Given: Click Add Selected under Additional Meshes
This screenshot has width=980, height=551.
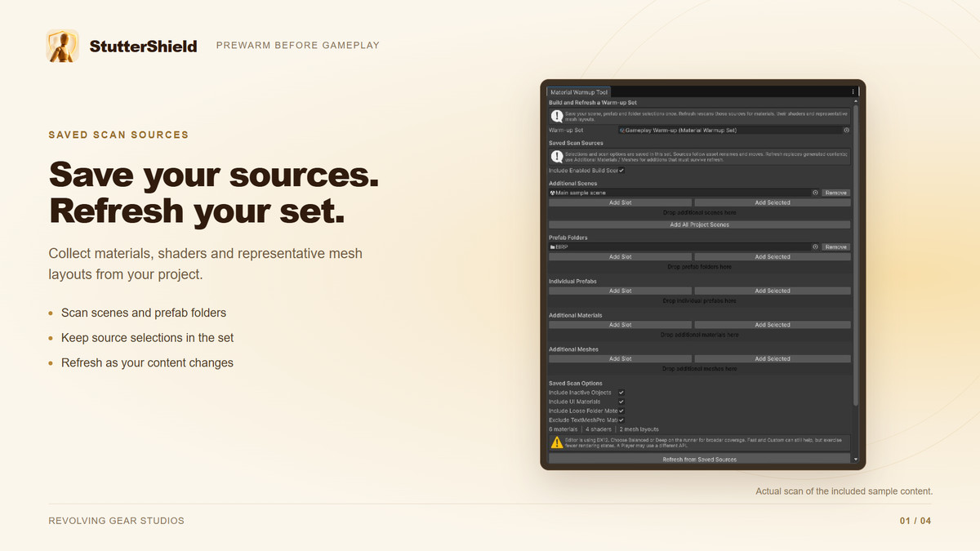Looking at the screenshot, I should pos(772,358).
